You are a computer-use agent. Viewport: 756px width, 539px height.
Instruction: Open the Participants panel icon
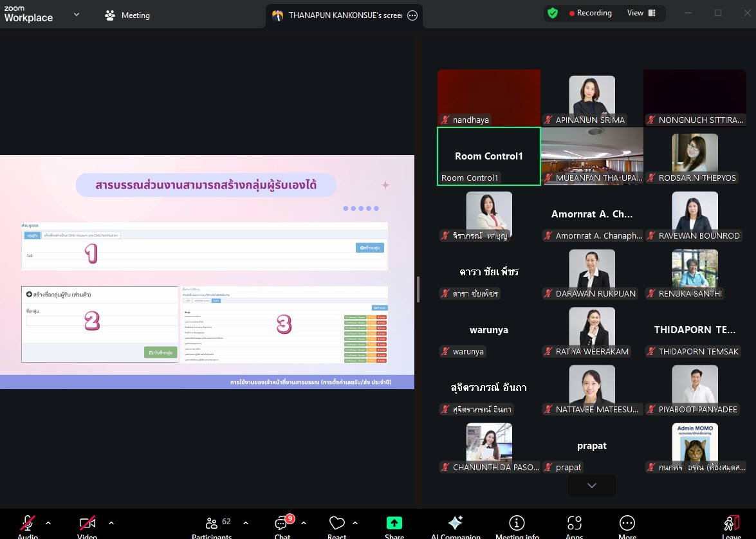pos(211,523)
